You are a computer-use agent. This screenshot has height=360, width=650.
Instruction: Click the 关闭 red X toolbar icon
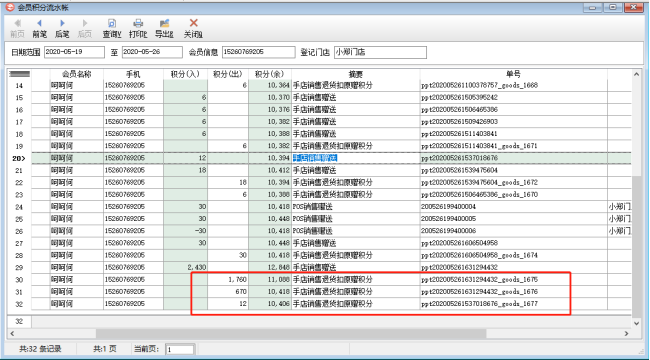(194, 23)
